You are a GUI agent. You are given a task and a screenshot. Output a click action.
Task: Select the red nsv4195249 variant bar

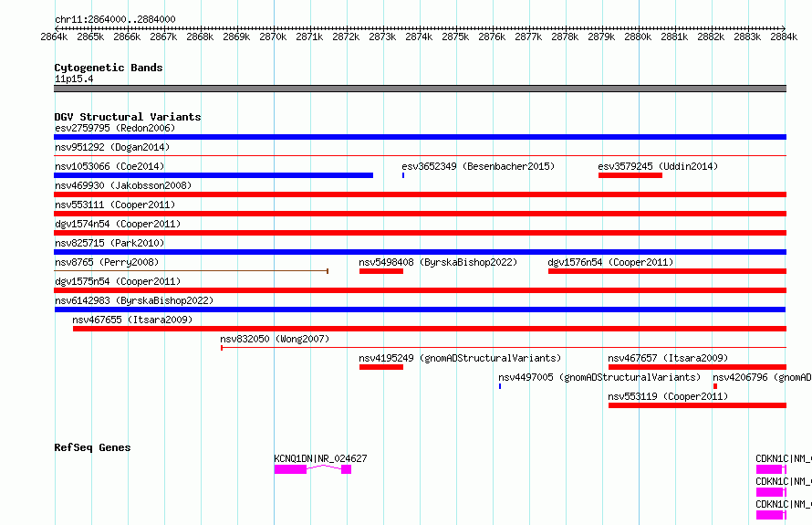381,367
